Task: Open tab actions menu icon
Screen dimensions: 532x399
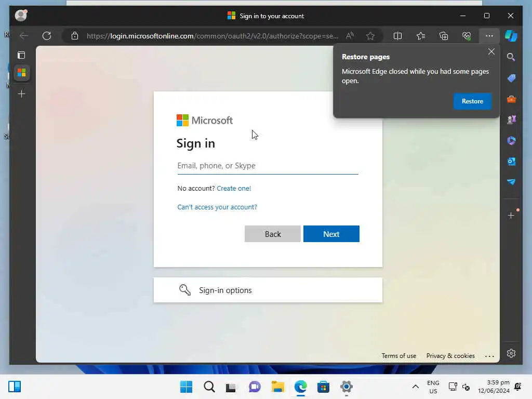Action: [x=21, y=55]
